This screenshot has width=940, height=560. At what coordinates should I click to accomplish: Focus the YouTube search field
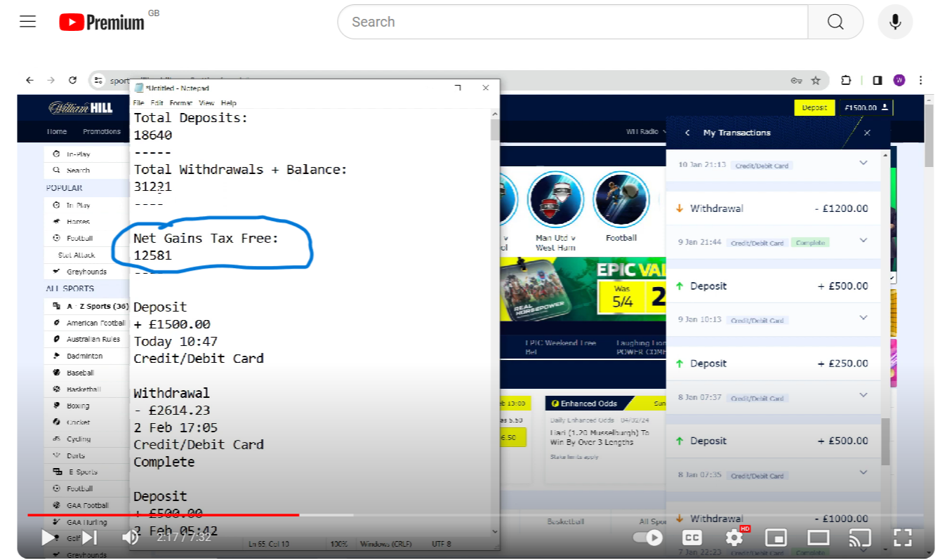(x=572, y=22)
